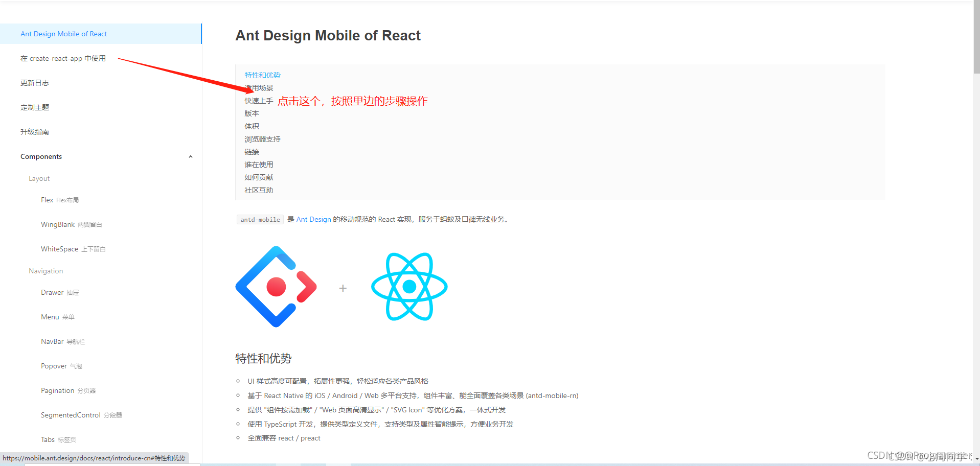Open the Pagination 分页器 component page
Viewport: 980px width, 466px height.
(x=69, y=390)
